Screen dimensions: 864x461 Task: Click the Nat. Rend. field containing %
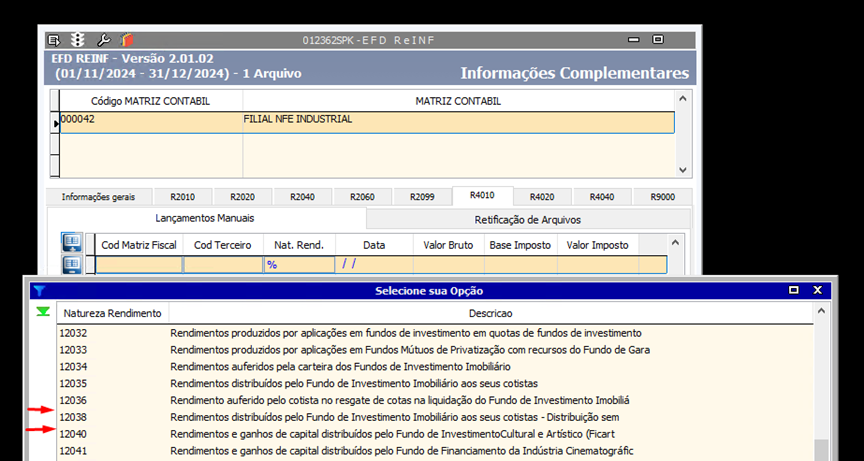point(299,264)
